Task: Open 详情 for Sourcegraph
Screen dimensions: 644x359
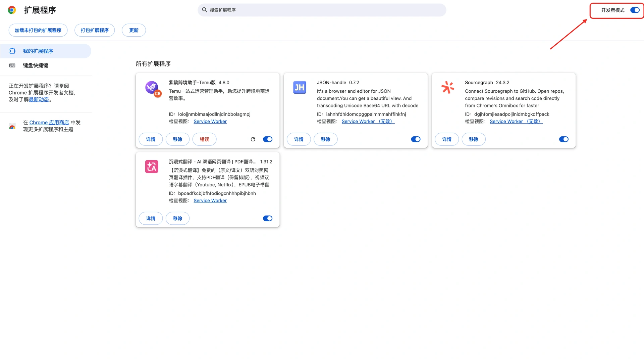Action: [x=447, y=139]
